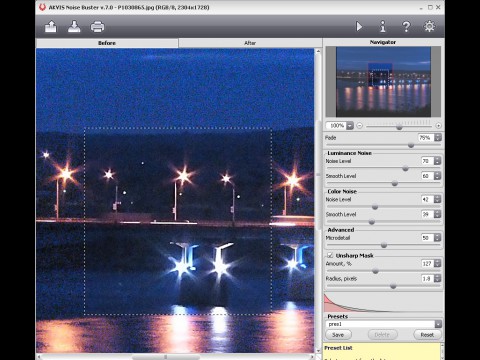This screenshot has width=480, height=360.
Task: Click the Save preset button
Action: coord(338,335)
